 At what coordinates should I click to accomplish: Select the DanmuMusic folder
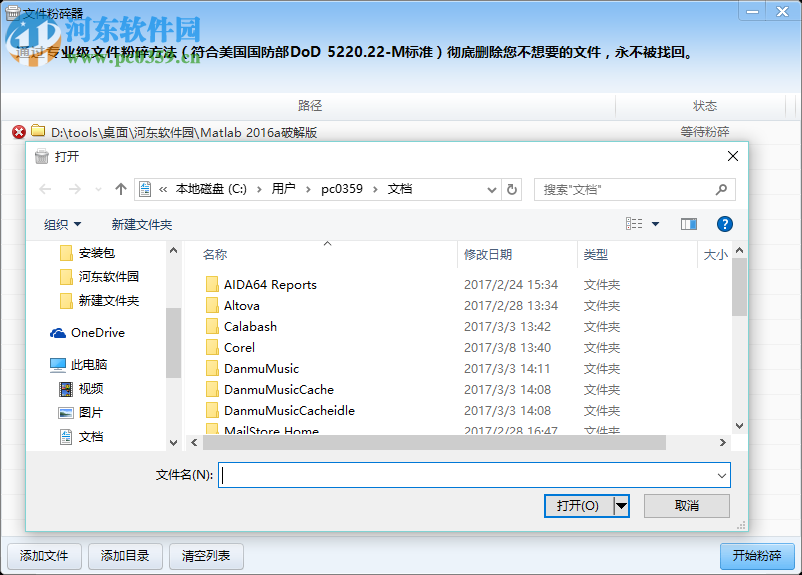click(x=261, y=368)
